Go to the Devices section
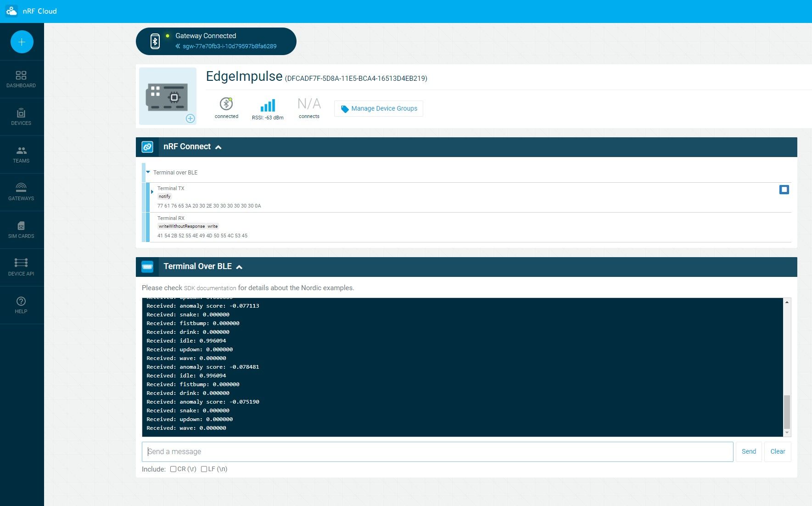Image resolution: width=812 pixels, height=506 pixels. [x=21, y=117]
